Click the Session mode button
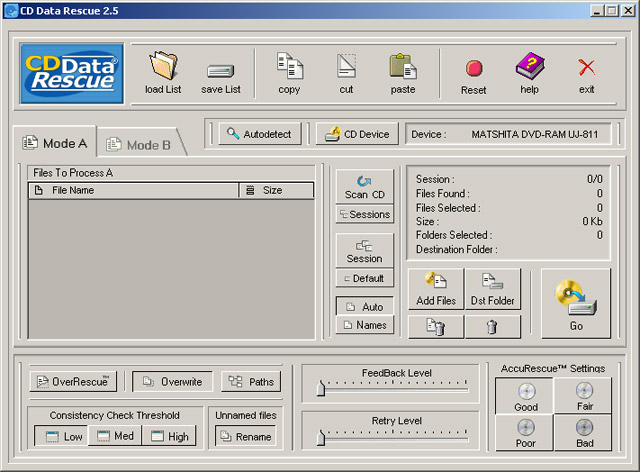Viewport: 640px width, 472px height. 365,250
